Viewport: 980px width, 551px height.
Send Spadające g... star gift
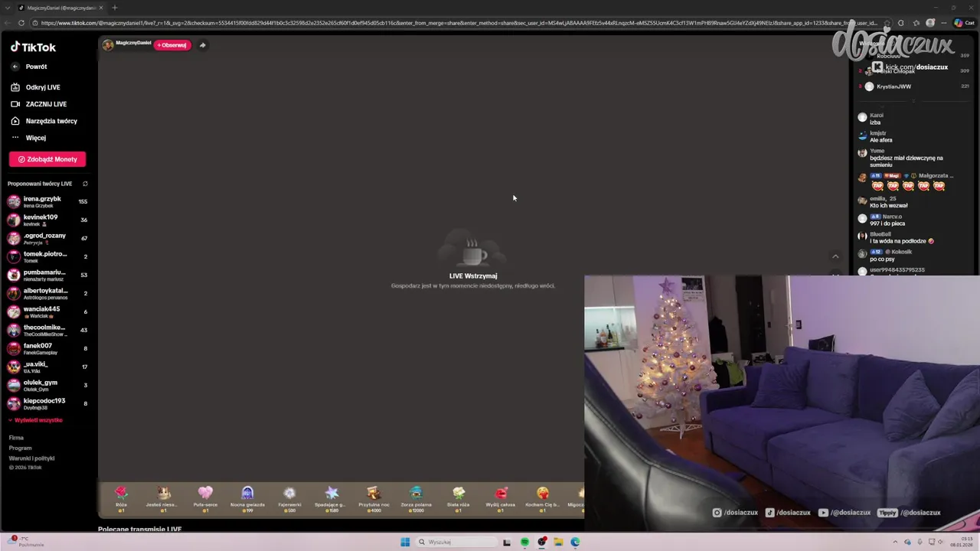pos(332,499)
